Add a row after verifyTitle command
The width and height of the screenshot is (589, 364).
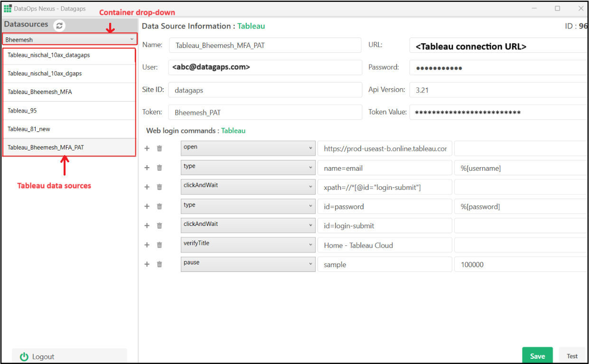147,245
